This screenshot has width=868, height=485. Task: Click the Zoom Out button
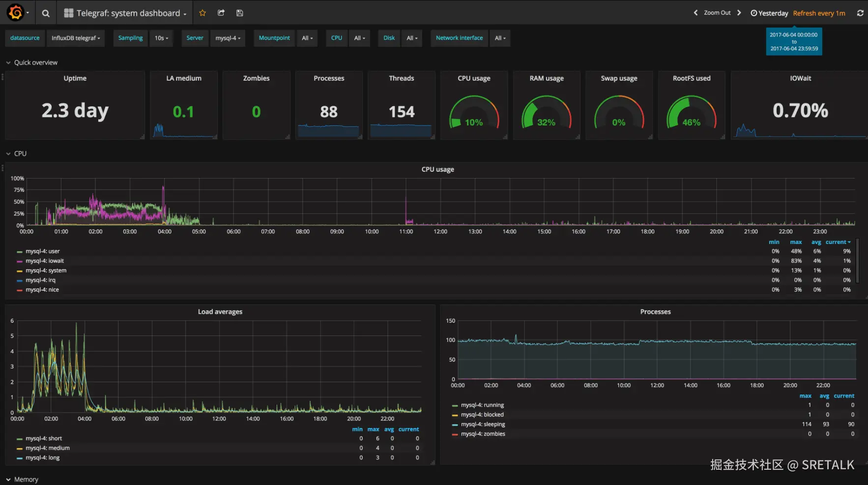pos(717,13)
